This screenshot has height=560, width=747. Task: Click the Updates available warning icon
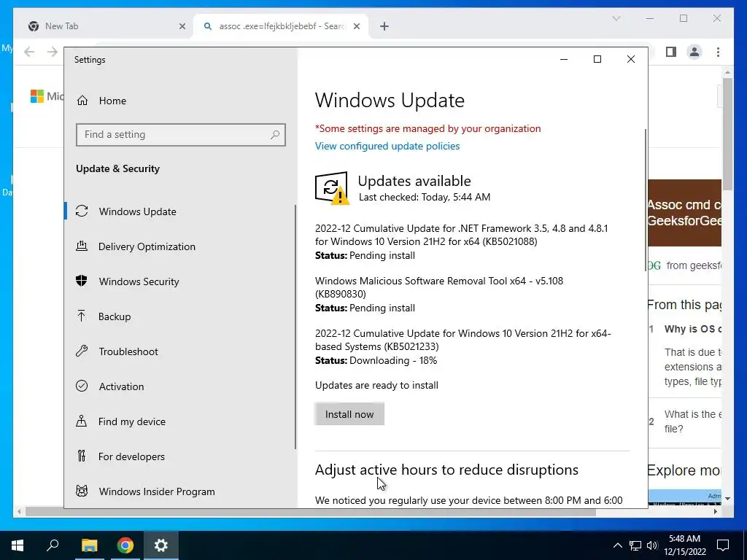tap(332, 188)
